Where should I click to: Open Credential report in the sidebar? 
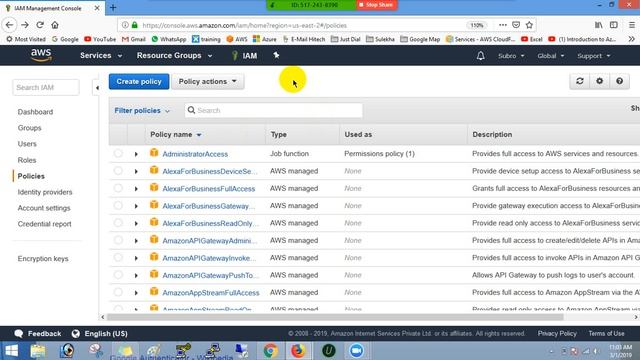(44, 224)
